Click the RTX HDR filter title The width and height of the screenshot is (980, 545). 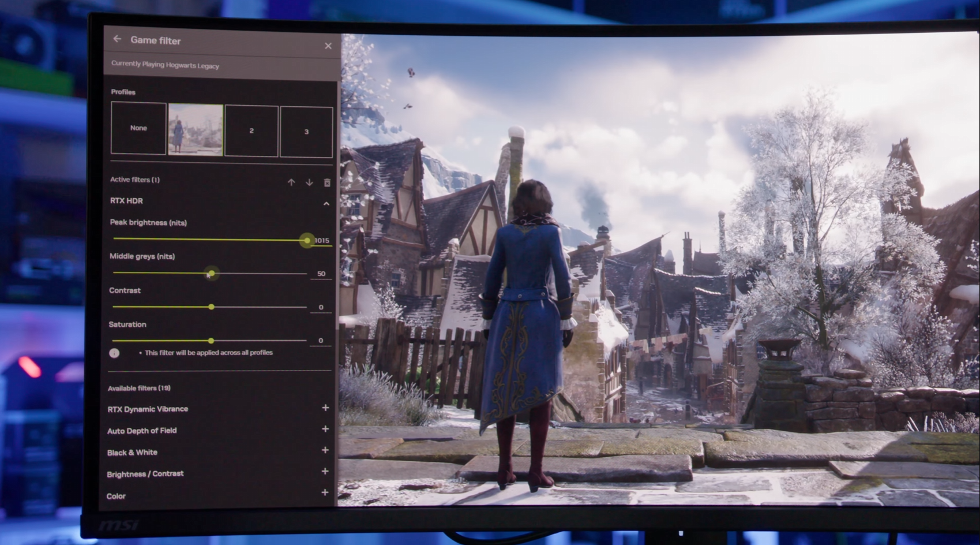click(126, 201)
